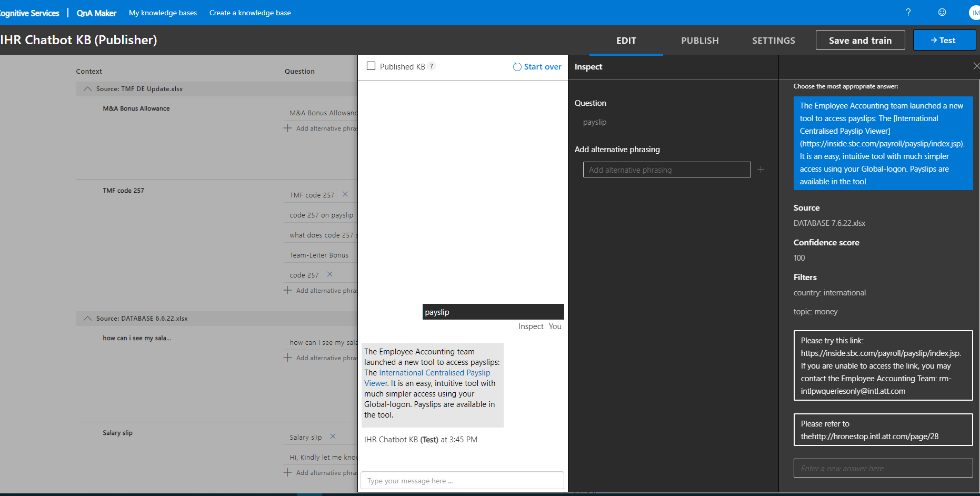Click the Start over refresh icon
The image size is (980, 496).
(x=516, y=66)
